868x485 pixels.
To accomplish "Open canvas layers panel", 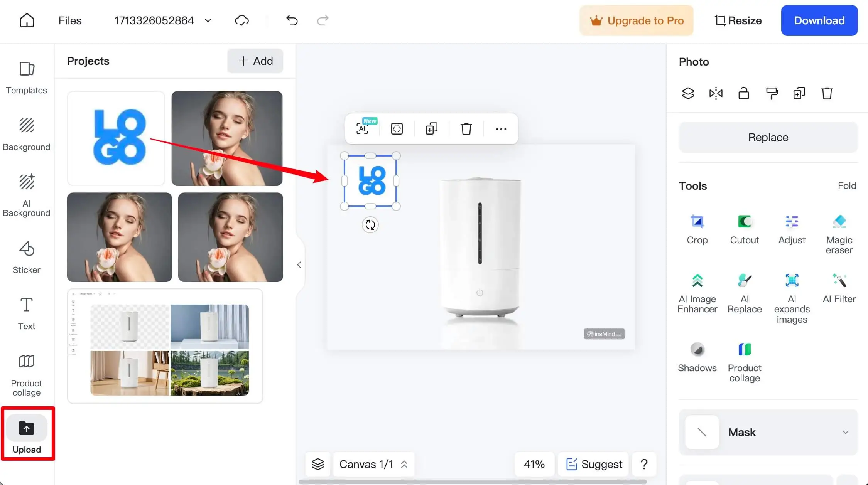I will pyautogui.click(x=317, y=464).
